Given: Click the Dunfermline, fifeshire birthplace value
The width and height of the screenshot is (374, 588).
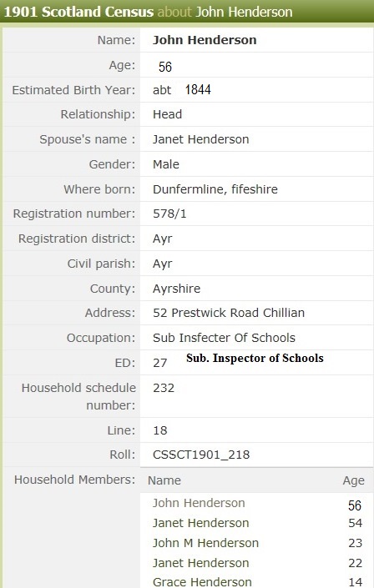Looking at the screenshot, I should [x=215, y=189].
